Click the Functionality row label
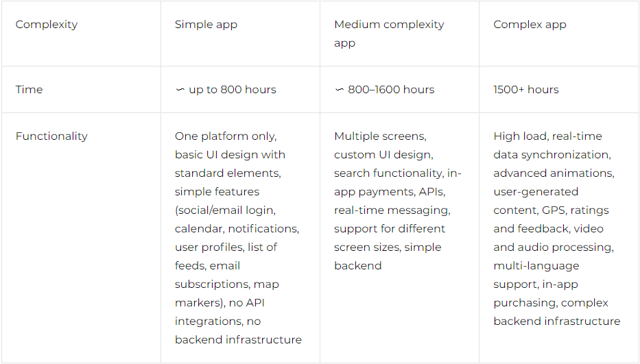Screen dimensions: 640x364 (x=51, y=136)
